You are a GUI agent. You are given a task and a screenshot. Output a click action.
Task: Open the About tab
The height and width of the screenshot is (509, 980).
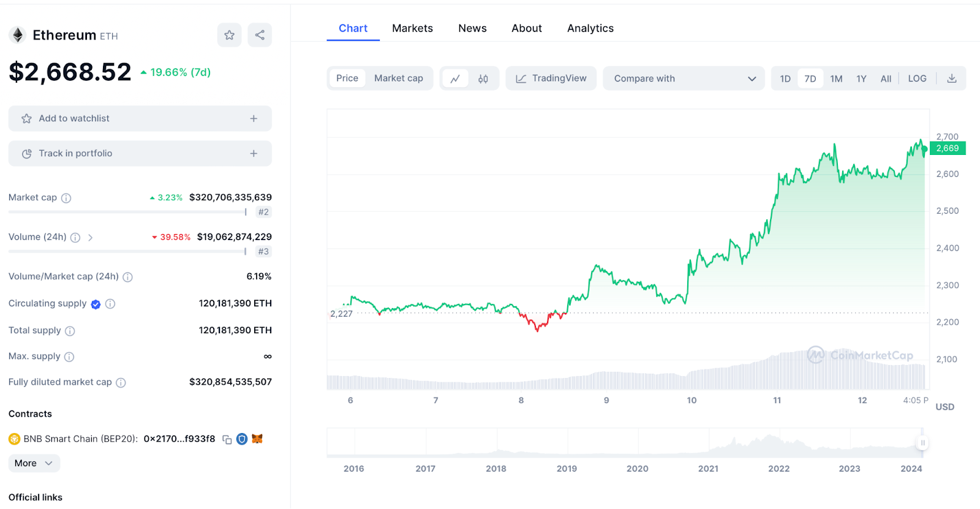coord(527,28)
